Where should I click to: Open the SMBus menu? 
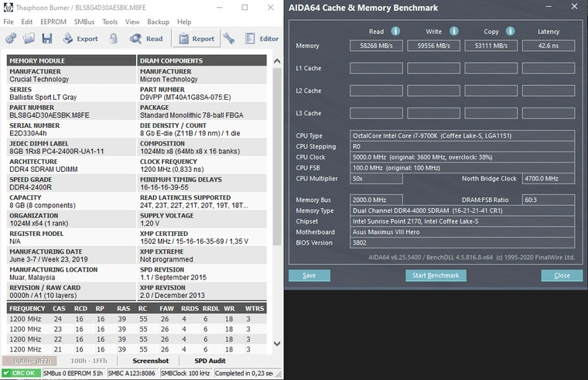pos(84,22)
